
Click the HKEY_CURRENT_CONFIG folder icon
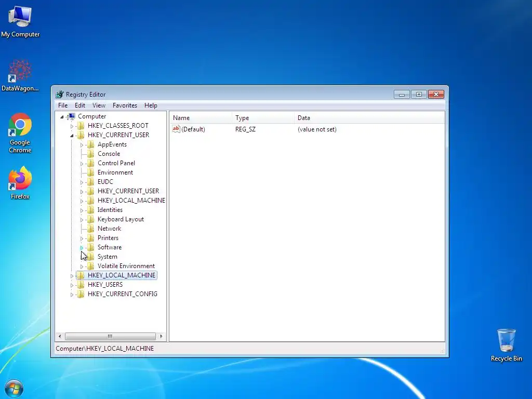coord(81,294)
